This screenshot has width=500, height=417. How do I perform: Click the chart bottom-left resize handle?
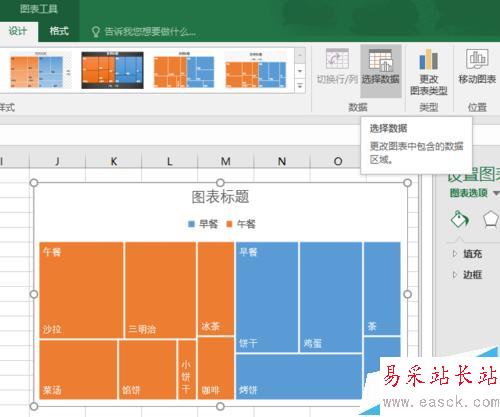(34, 406)
